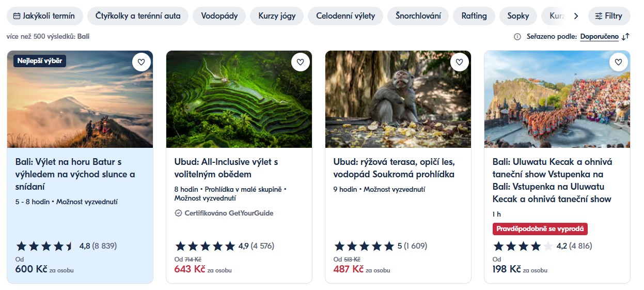
Task: Filter by Čtyřkolky a terénní auta
Action: click(138, 16)
